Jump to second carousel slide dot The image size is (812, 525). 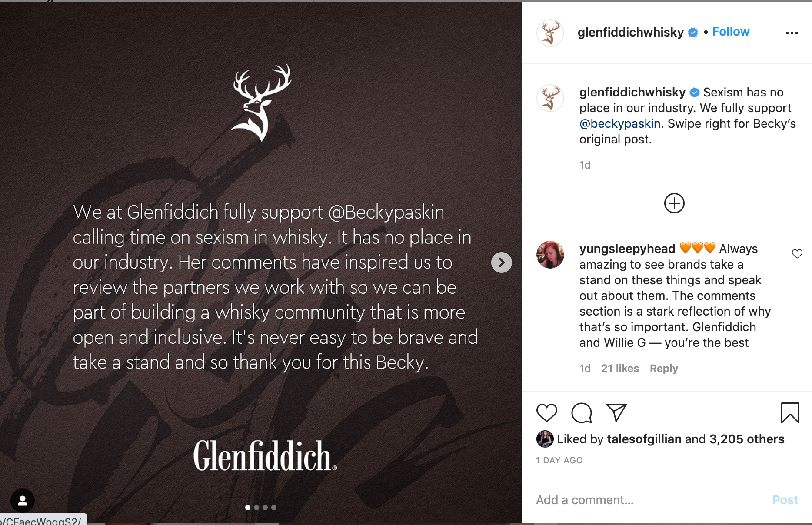tap(256, 508)
